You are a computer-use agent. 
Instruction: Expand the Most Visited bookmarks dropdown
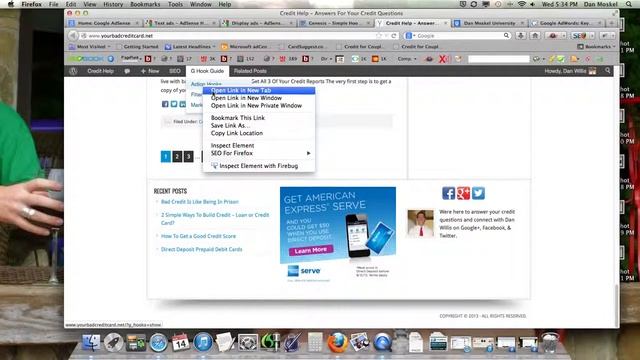pos(90,47)
